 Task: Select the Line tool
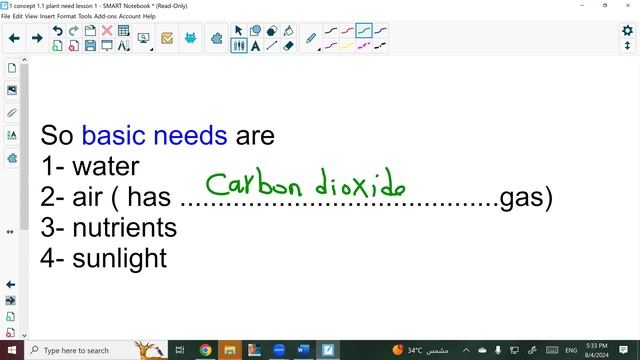(272, 45)
